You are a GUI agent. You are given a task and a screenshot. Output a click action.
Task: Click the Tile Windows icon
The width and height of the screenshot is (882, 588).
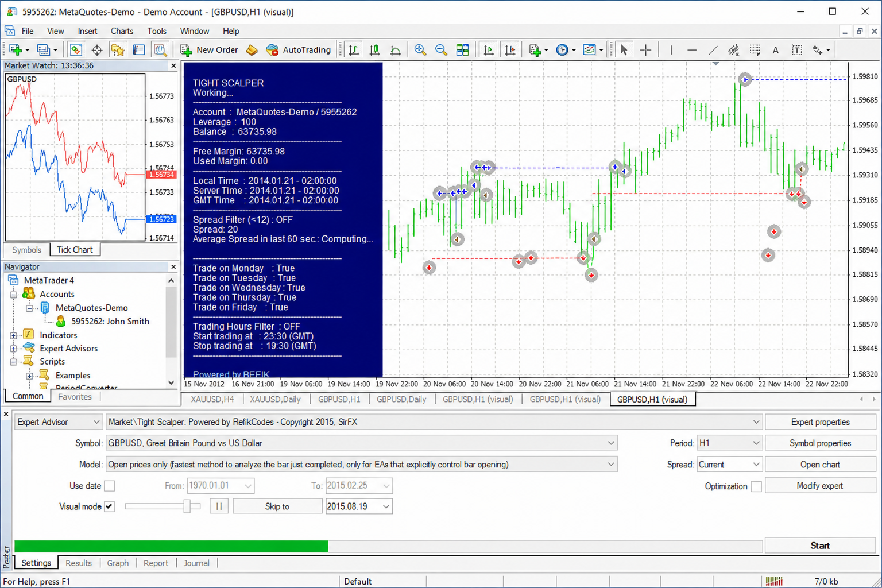(462, 50)
